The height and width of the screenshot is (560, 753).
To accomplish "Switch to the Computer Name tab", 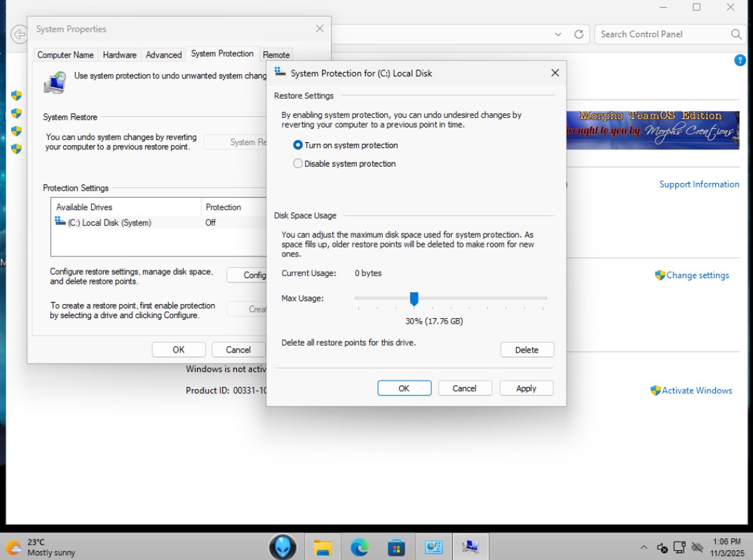I will 65,55.
